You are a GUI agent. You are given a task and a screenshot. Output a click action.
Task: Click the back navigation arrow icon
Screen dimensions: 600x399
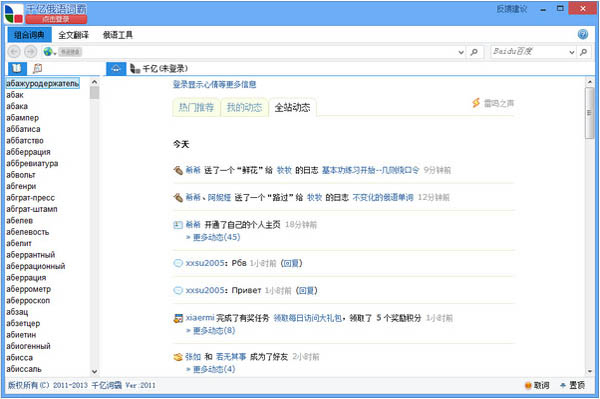pos(14,51)
